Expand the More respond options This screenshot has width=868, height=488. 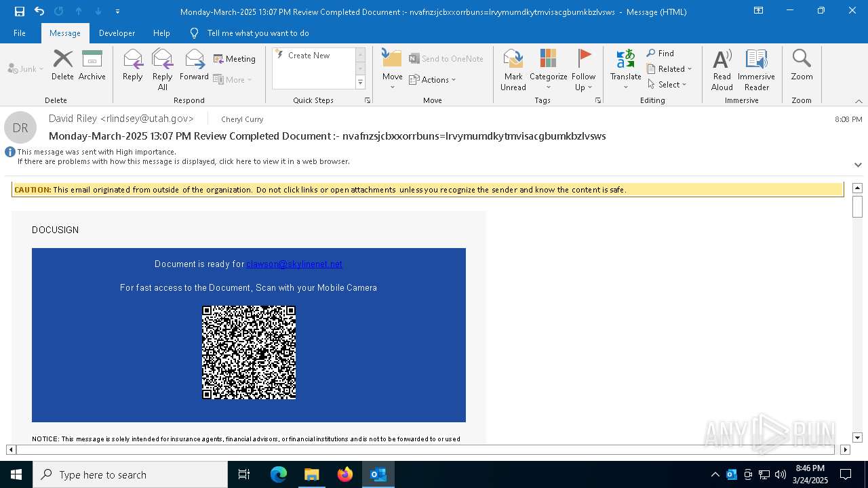tap(233, 79)
